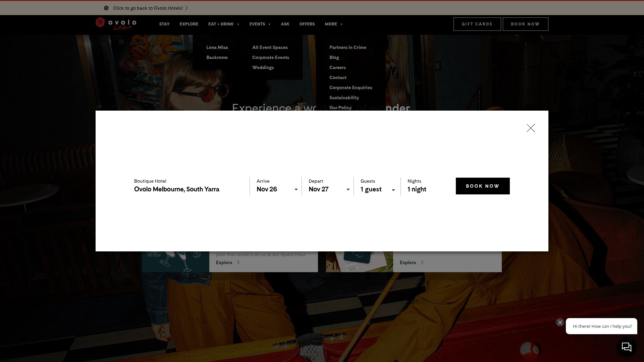Open the Ask menu item
This screenshot has height=362, width=644.
(285, 24)
